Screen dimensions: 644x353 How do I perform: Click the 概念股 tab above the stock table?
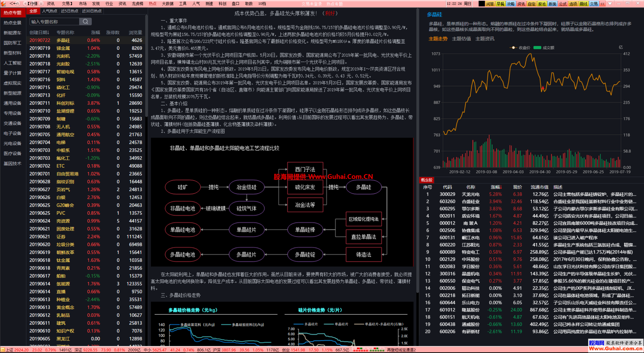coord(427,180)
